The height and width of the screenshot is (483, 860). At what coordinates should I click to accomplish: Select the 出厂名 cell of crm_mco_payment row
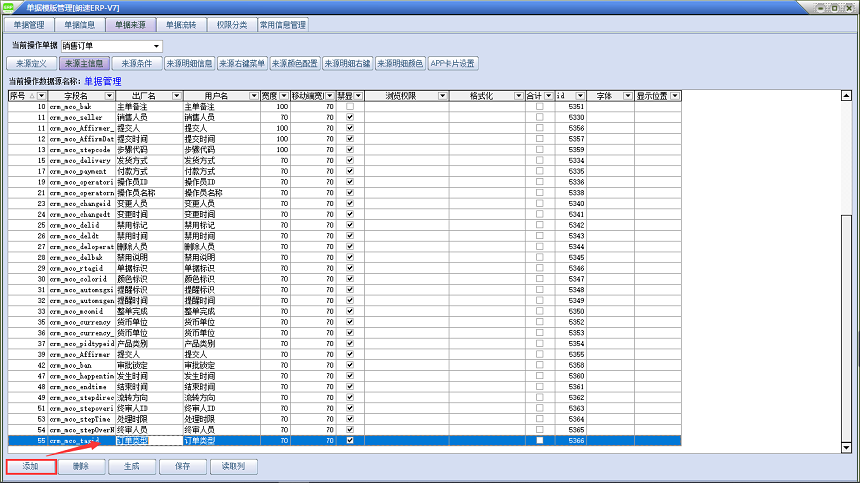pyautogui.click(x=148, y=171)
